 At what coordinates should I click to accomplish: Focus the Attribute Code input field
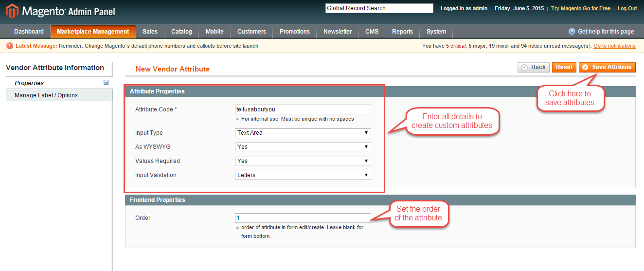click(303, 109)
